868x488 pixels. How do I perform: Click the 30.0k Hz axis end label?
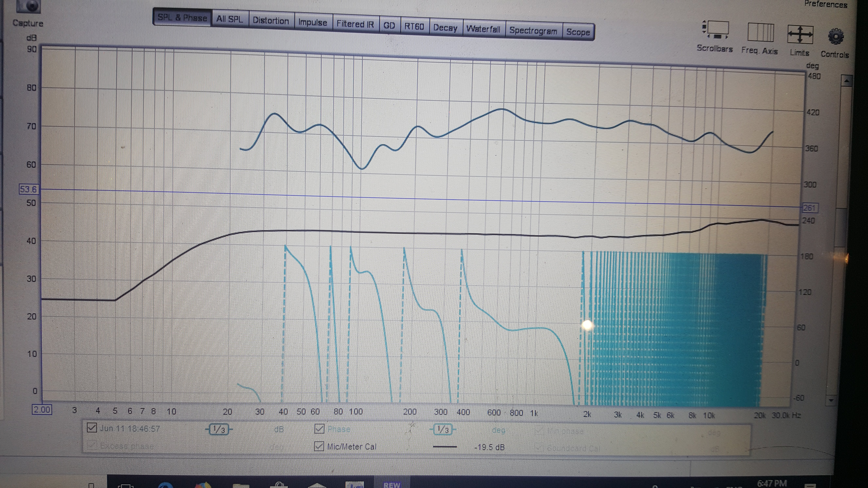(786, 415)
